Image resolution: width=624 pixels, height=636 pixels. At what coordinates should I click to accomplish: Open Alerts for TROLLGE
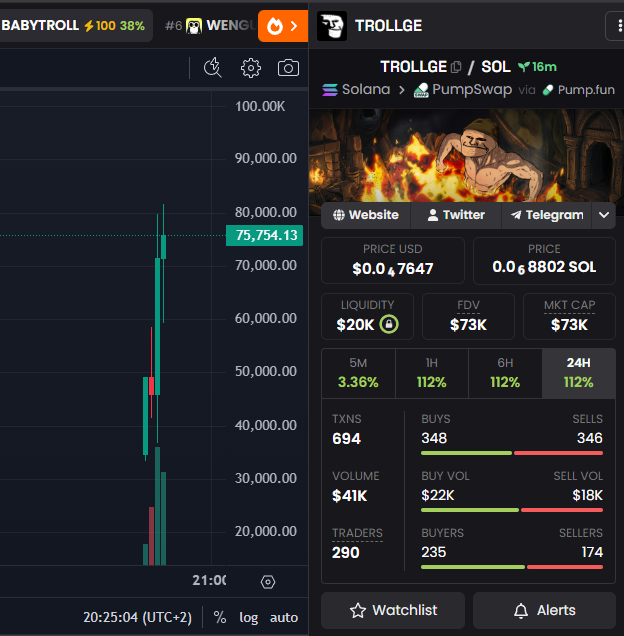coord(544,610)
